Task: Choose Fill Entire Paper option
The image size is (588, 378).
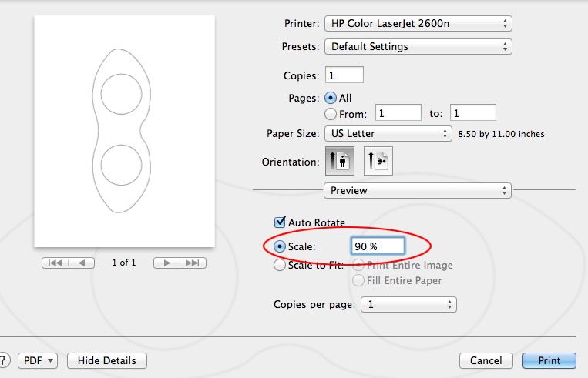Action: 358,280
